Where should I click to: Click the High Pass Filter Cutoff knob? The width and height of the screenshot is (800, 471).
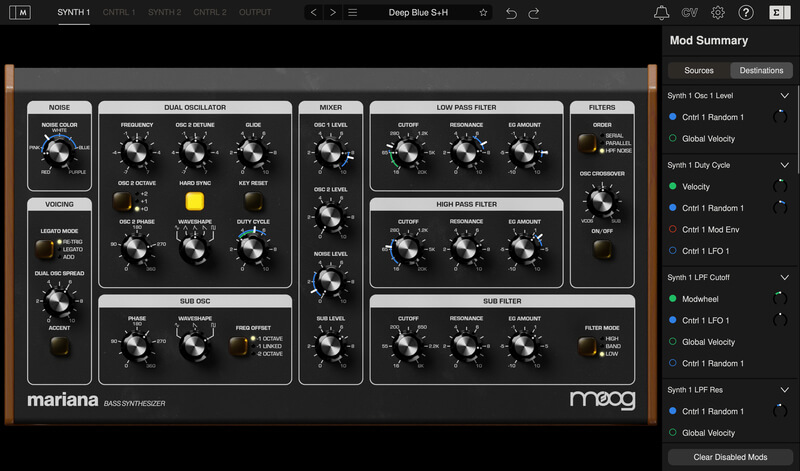click(408, 249)
